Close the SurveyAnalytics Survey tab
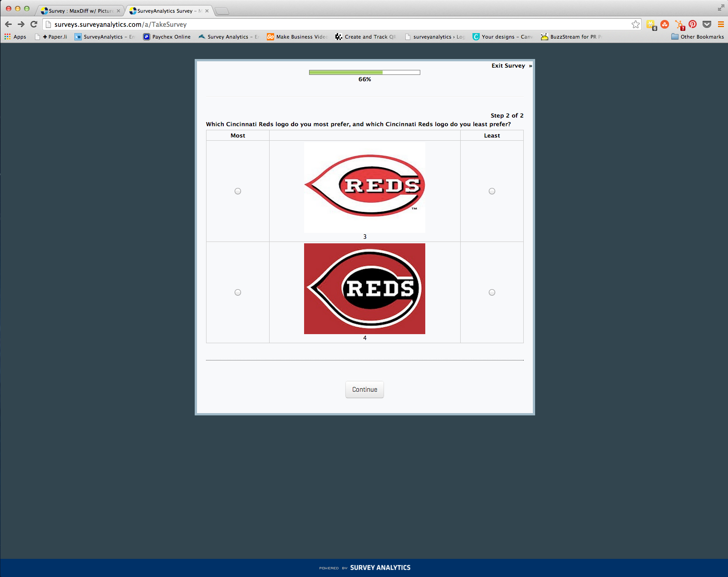 coord(207,11)
